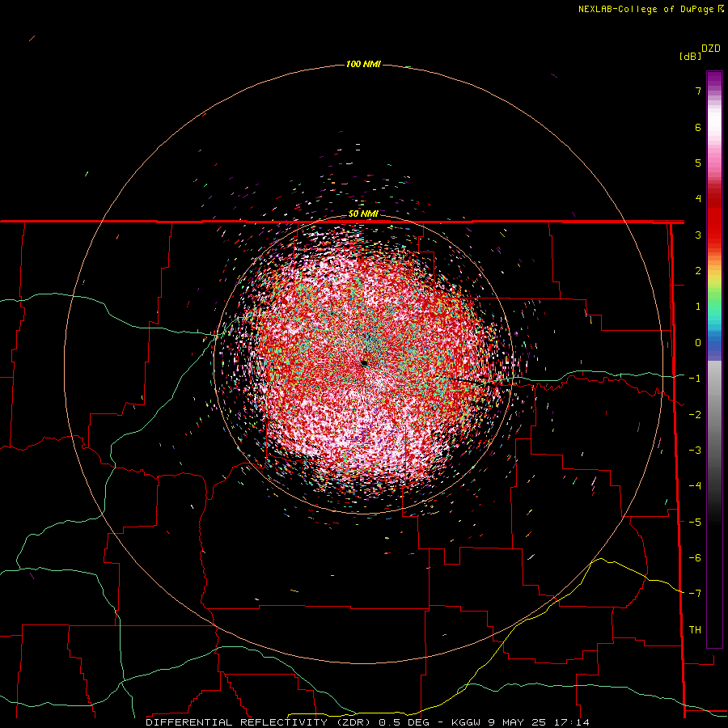
Task: Click the -1 dB value on scale
Action: 695,379
